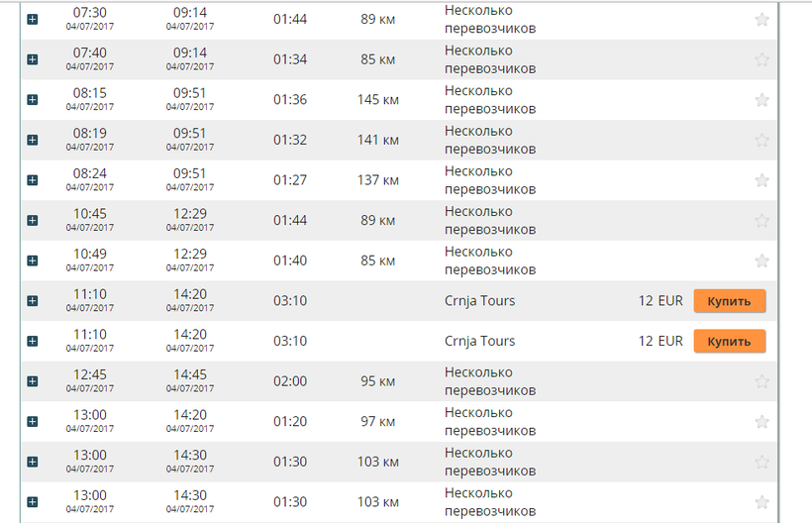This screenshot has height=523, width=812.
Task: Click the favorite star for the 07:40 trip
Action: [761, 59]
